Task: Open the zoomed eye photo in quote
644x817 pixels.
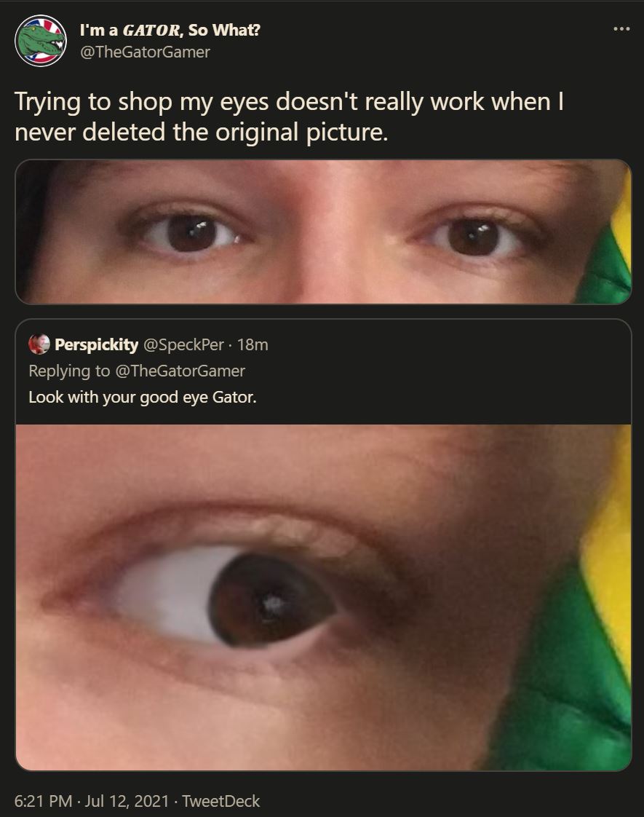Action: coord(323,598)
